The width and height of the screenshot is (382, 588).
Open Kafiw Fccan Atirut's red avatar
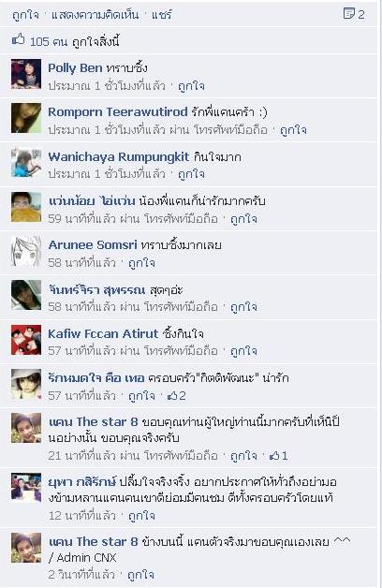26,340
